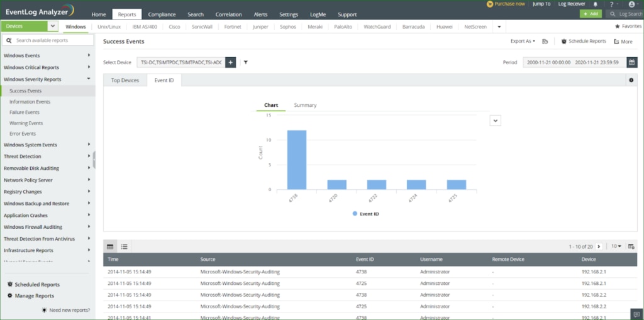Open the Jump To menu

click(x=541, y=4)
